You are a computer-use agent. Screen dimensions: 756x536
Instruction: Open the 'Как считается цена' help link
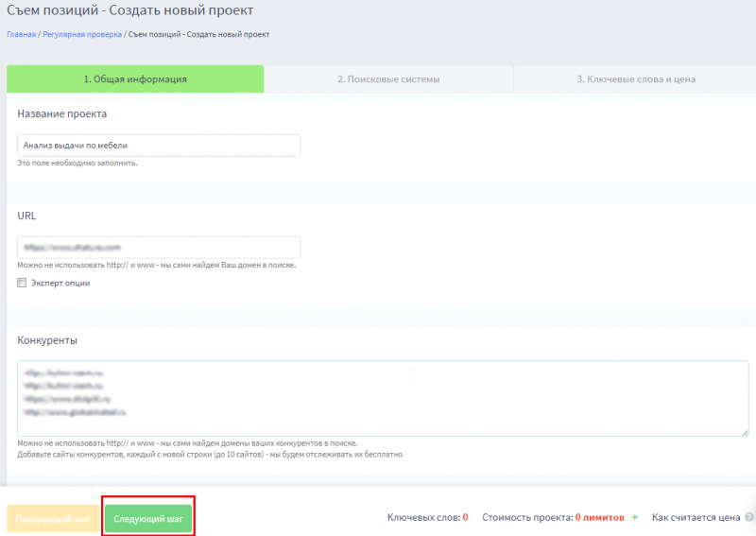696,517
